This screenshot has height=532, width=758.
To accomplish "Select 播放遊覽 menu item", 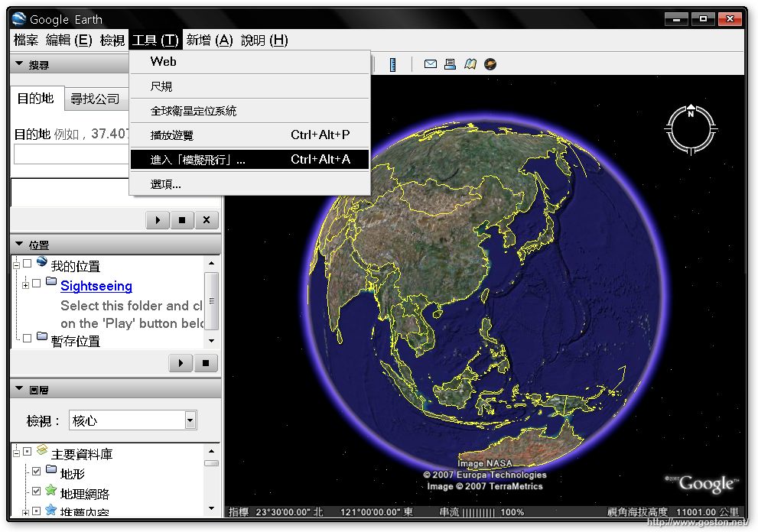I will click(249, 135).
